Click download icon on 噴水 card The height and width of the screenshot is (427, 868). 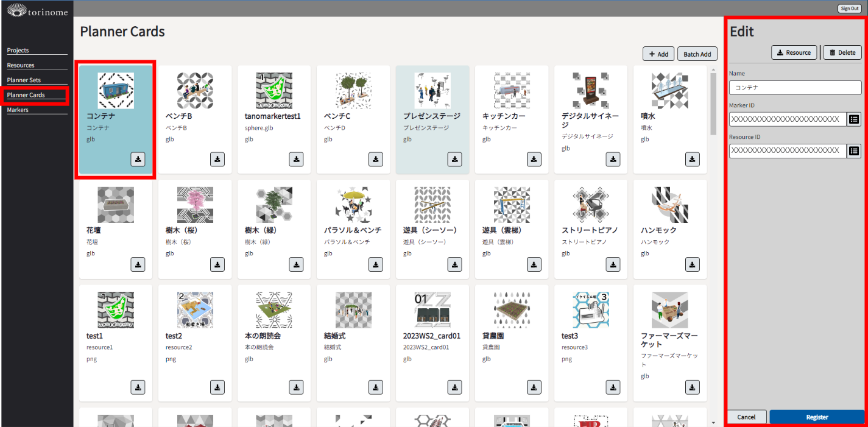coord(693,159)
